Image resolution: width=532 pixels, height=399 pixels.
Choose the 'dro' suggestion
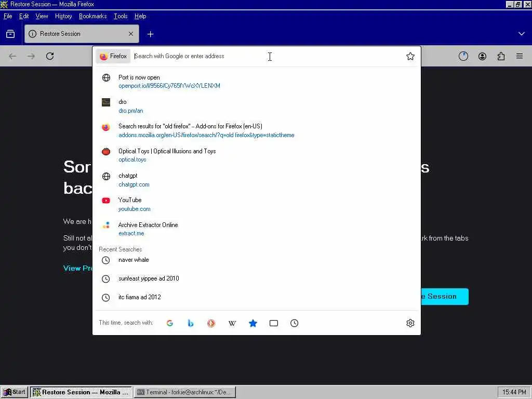click(x=257, y=106)
